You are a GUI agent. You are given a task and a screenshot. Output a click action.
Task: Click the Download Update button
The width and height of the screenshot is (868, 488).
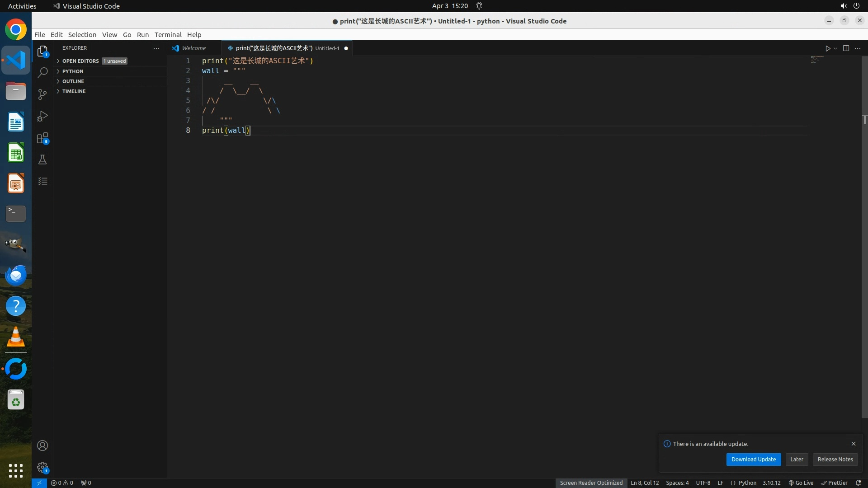pyautogui.click(x=753, y=459)
